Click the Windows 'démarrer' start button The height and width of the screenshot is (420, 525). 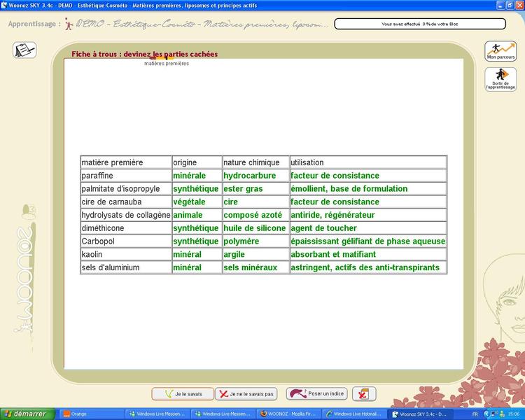point(25,414)
